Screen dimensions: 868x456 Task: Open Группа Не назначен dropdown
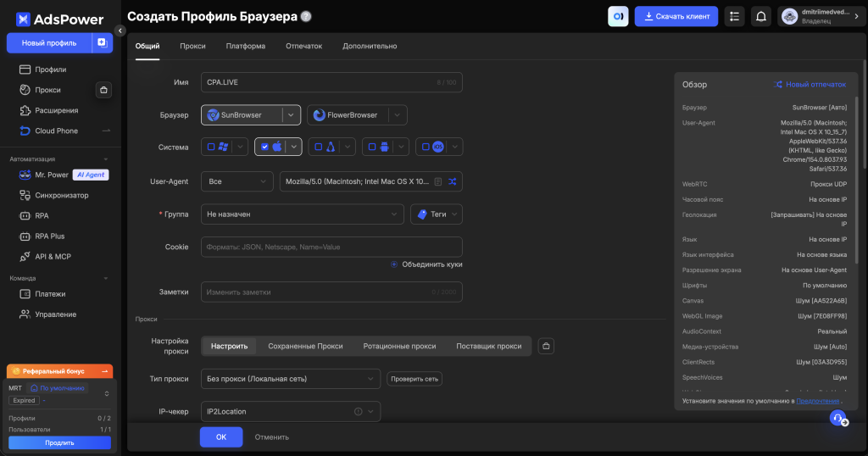(x=303, y=214)
